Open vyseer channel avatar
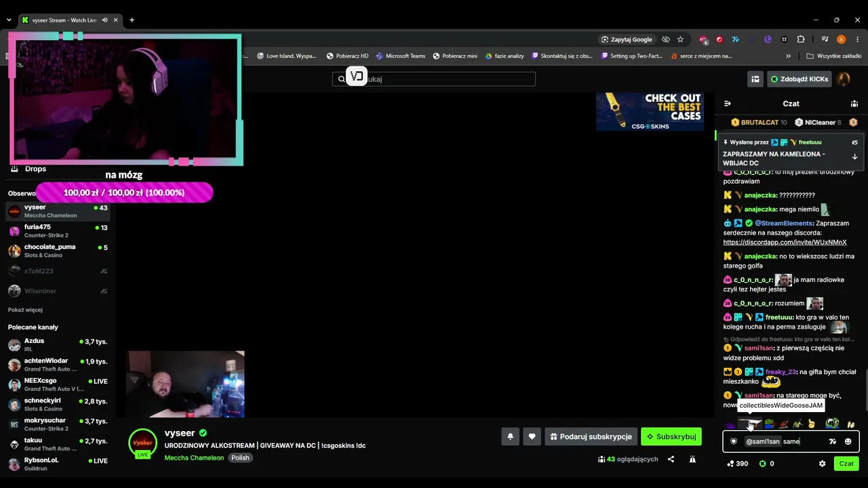This screenshot has width=868, height=488. tap(142, 443)
